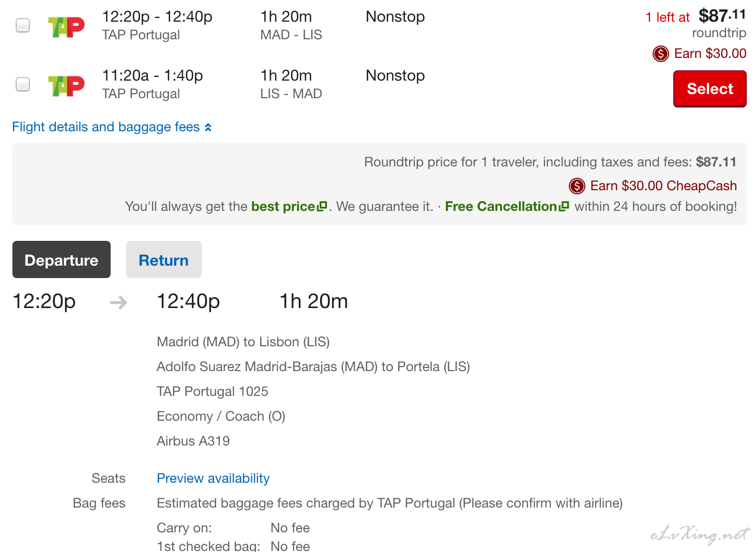Switch to the Departure tab
This screenshot has width=756, height=552.
(x=62, y=259)
